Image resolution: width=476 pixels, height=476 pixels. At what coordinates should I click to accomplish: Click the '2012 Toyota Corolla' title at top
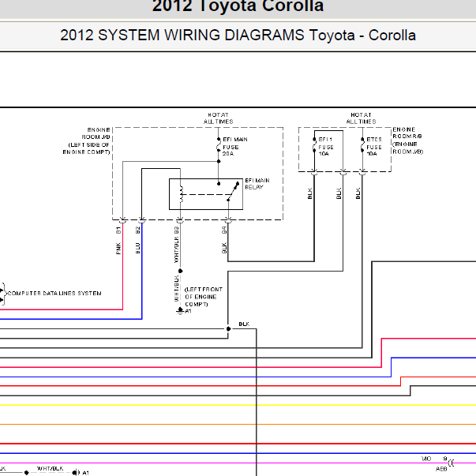pos(238,6)
